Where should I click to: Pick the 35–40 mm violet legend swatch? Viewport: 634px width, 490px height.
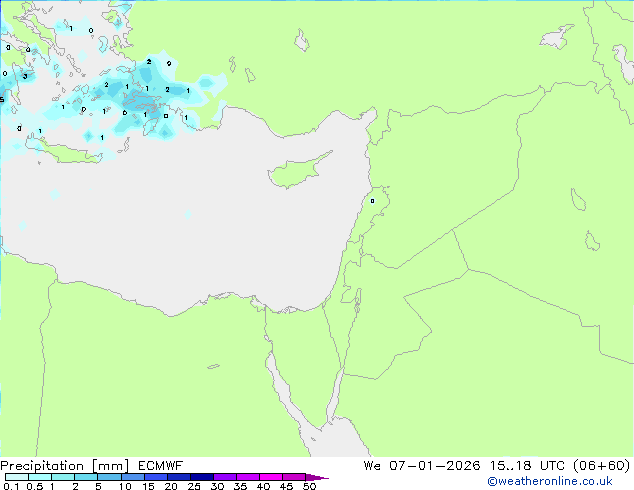pos(248,477)
